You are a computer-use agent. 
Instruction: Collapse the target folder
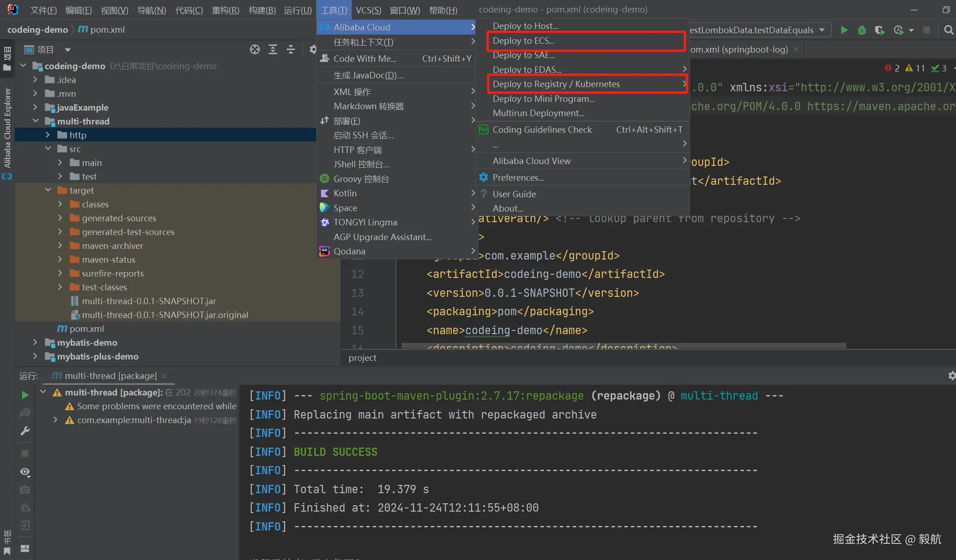tap(48, 190)
